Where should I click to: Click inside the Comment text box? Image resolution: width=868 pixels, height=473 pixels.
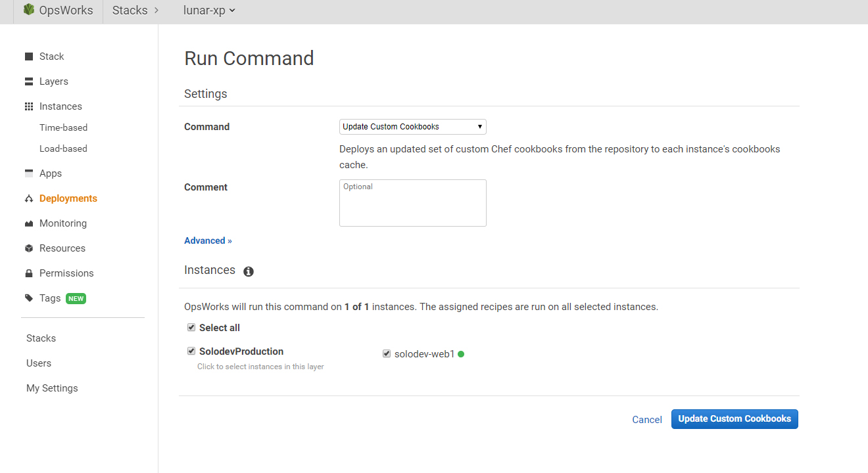click(413, 203)
